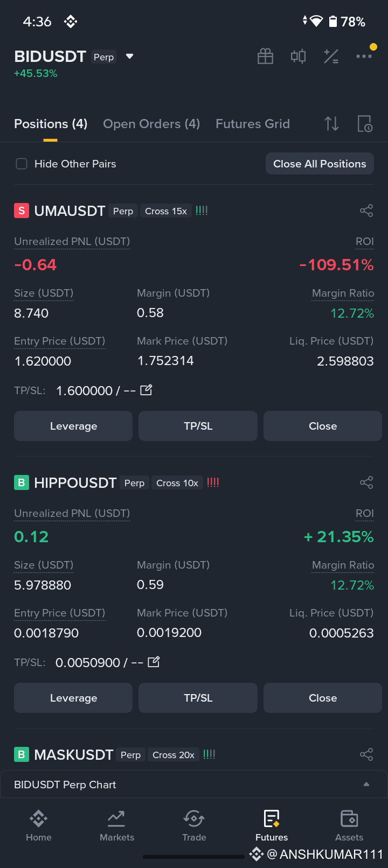Viewport: 388px width, 868px height.
Task: Tap Close All Positions button
Action: [320, 164]
